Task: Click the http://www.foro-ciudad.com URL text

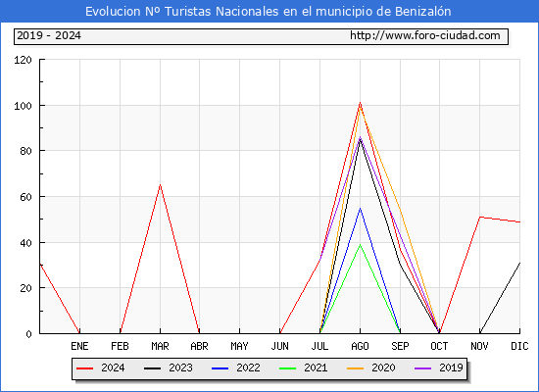Action: [x=425, y=35]
